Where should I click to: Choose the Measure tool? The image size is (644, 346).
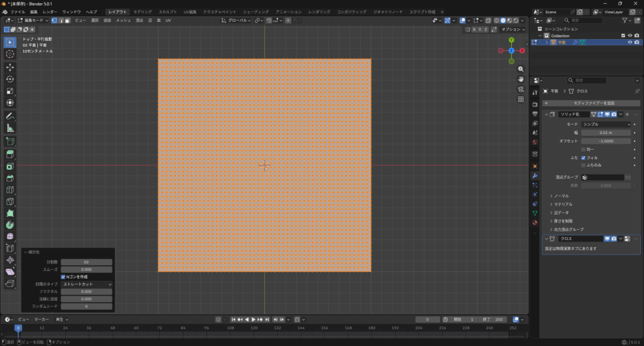(x=10, y=128)
